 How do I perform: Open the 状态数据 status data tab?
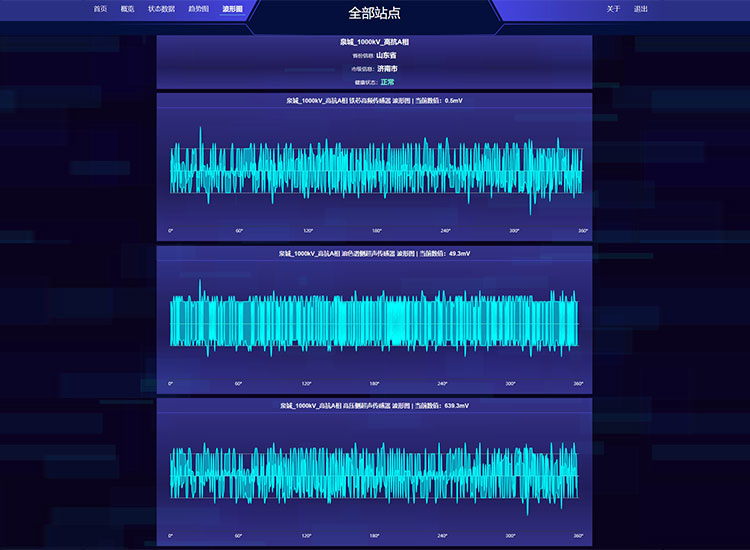pyautogui.click(x=161, y=9)
